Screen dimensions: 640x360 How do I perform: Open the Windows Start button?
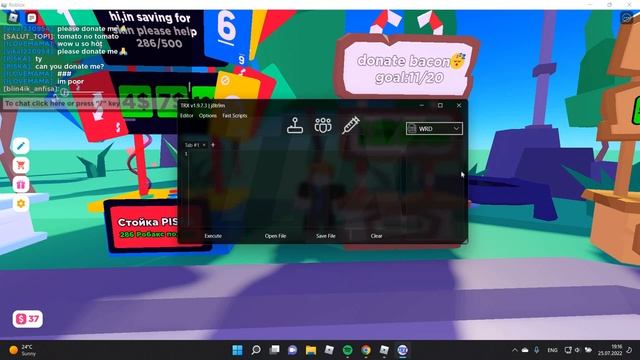tap(237, 350)
